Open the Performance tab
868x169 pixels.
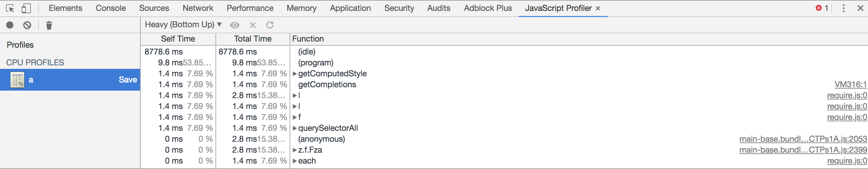pyautogui.click(x=250, y=8)
